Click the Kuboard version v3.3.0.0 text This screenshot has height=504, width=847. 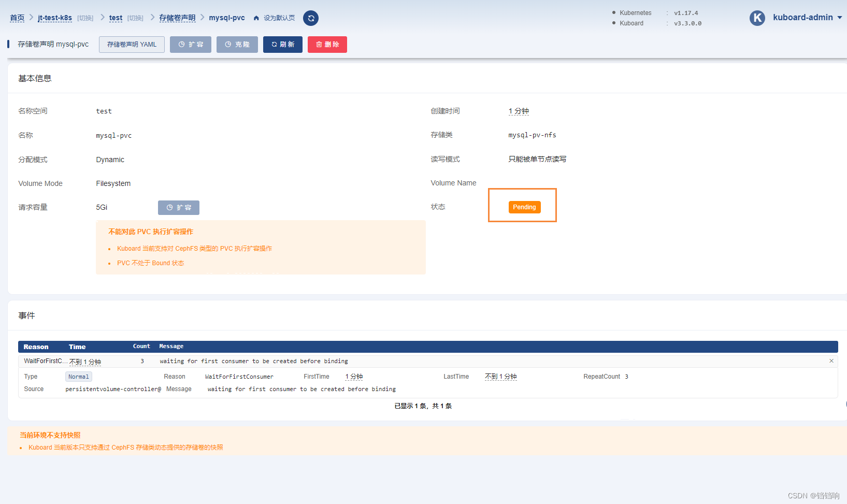[x=687, y=23]
